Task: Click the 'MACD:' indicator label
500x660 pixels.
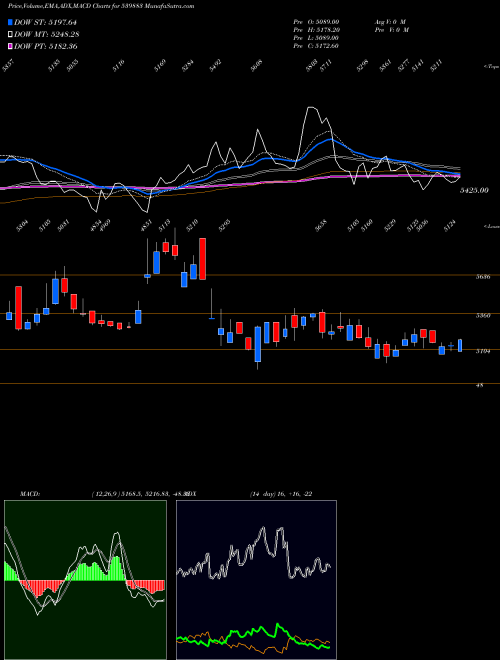Action: (x=29, y=494)
